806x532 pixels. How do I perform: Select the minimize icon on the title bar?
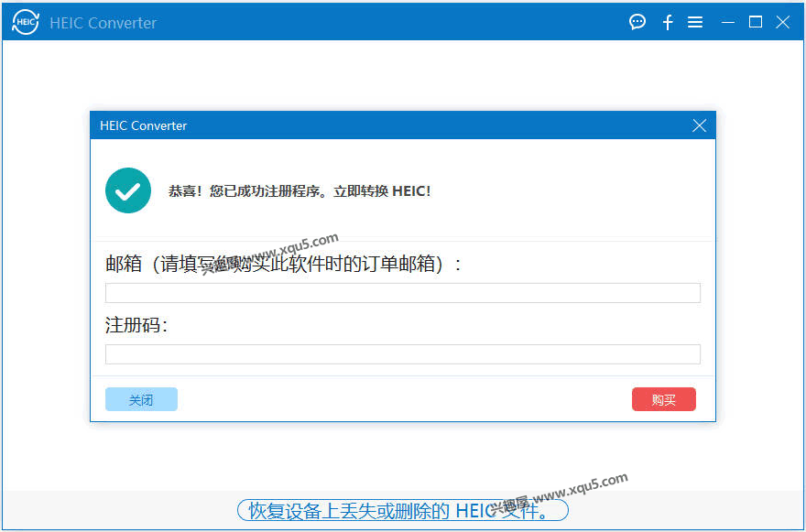tap(725, 22)
